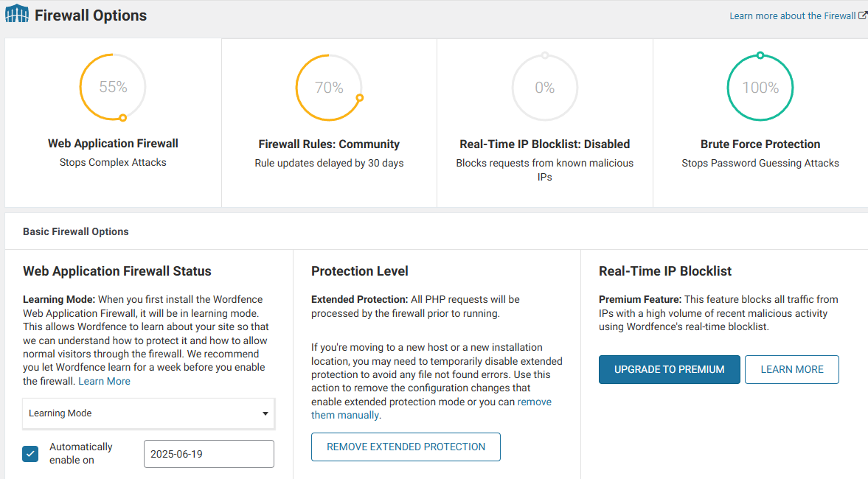The width and height of the screenshot is (868, 479).
Task: Open Learn more about the Firewall link
Action: [792, 15]
